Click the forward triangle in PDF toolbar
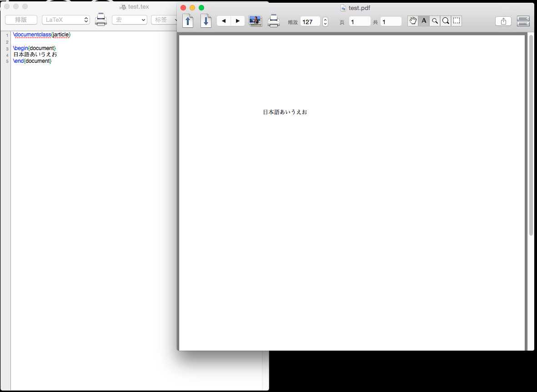Screen dimensions: 537x392 238,21
